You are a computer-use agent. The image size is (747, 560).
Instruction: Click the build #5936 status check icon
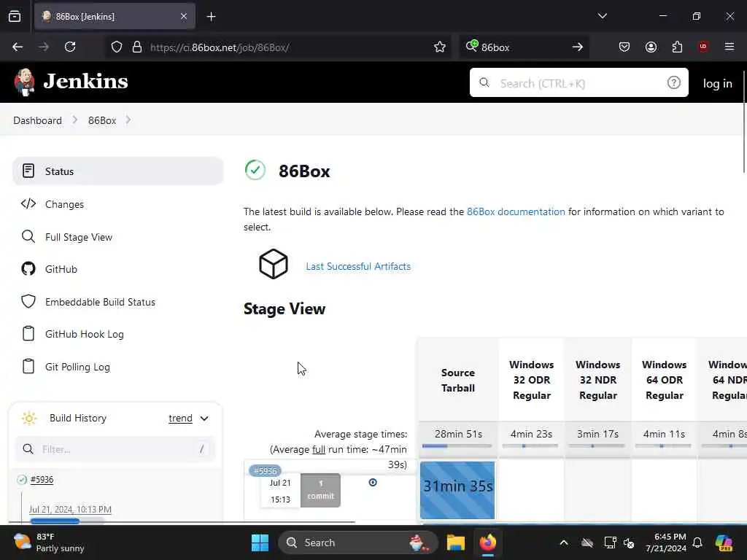(x=22, y=480)
